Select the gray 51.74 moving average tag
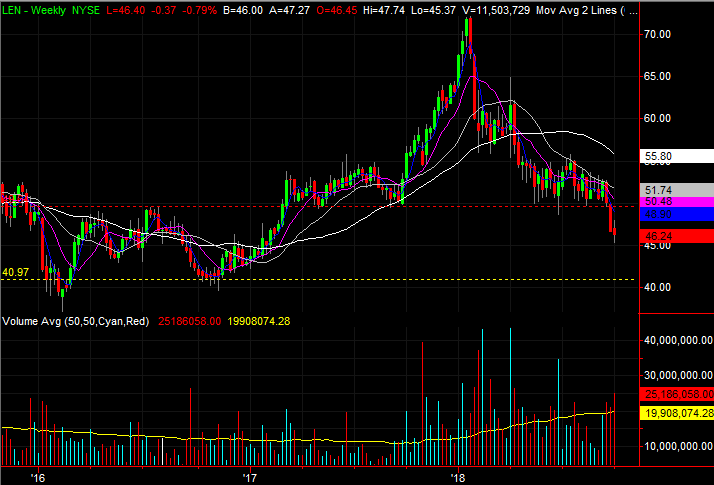Image resolution: width=714 pixels, height=485 pixels. tap(677, 190)
